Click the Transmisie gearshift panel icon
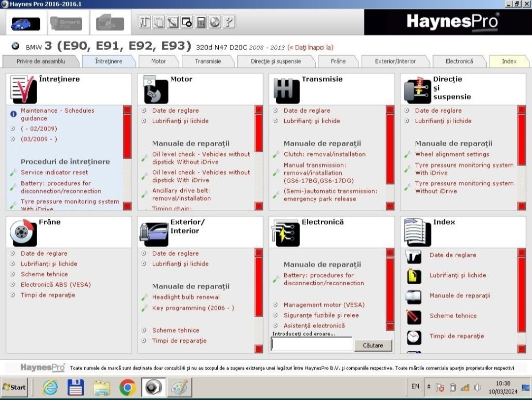532x400 pixels. 287,91
